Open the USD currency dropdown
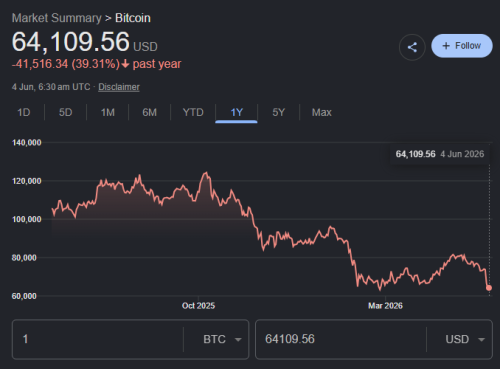This screenshot has height=369, width=500. click(465, 339)
